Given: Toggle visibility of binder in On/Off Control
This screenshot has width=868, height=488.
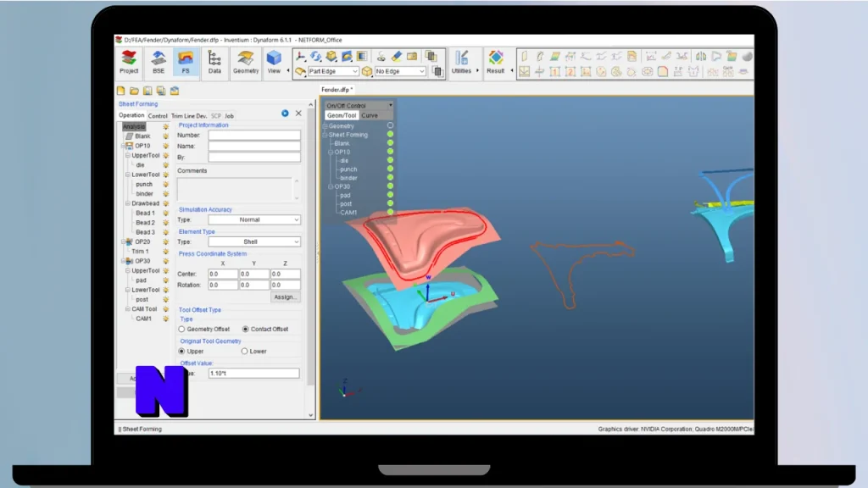Looking at the screenshot, I should tap(390, 178).
